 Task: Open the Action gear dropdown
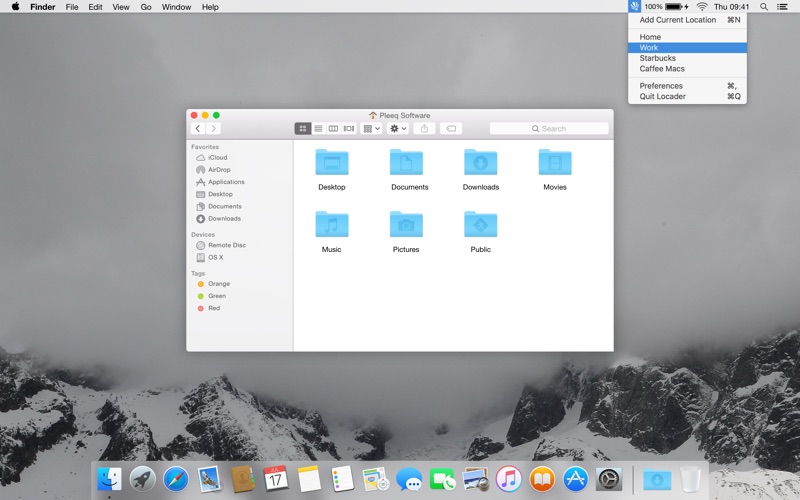pyautogui.click(x=398, y=129)
